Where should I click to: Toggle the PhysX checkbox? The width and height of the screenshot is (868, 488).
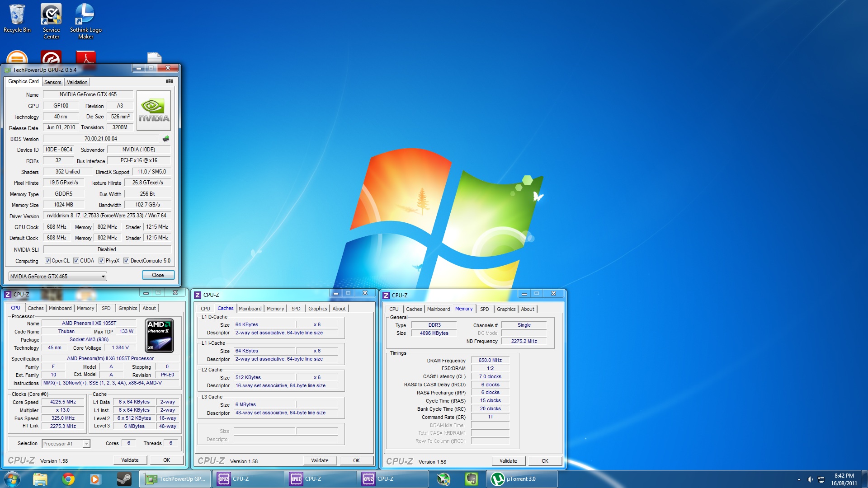(x=102, y=261)
